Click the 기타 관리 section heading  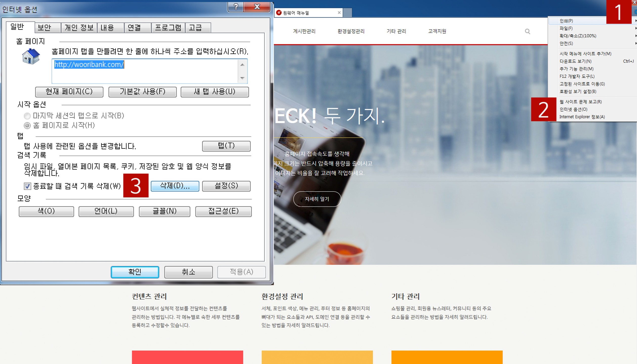click(x=405, y=296)
